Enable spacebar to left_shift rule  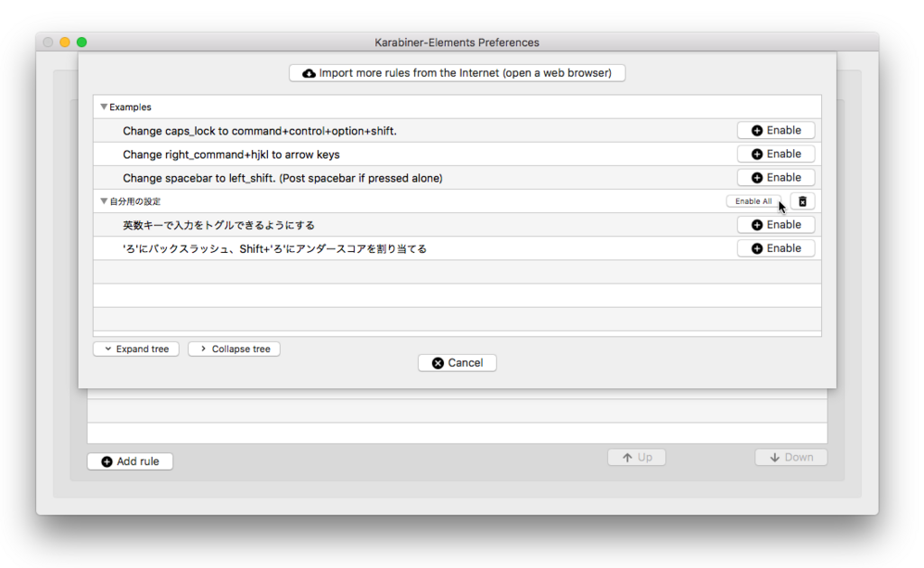coord(775,178)
